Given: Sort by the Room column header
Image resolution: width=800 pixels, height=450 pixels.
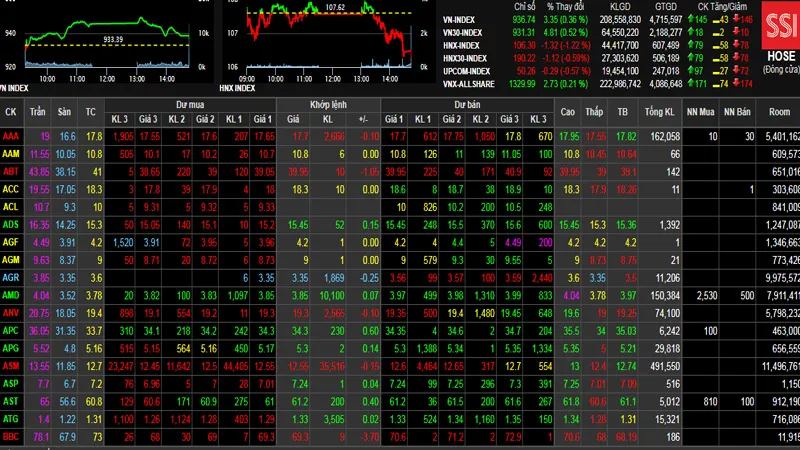Looking at the screenshot, I should click(779, 112).
